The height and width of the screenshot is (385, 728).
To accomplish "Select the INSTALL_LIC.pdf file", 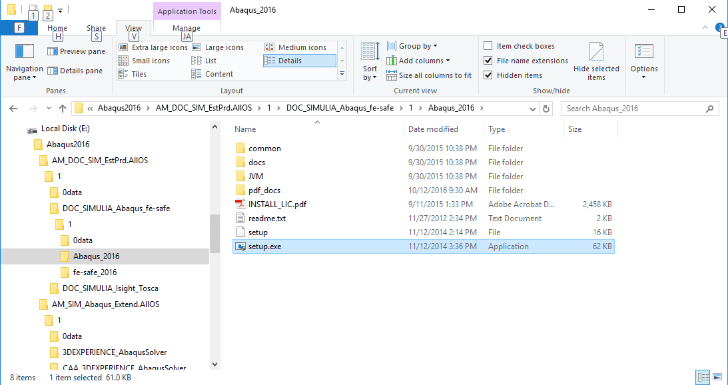I will [277, 204].
